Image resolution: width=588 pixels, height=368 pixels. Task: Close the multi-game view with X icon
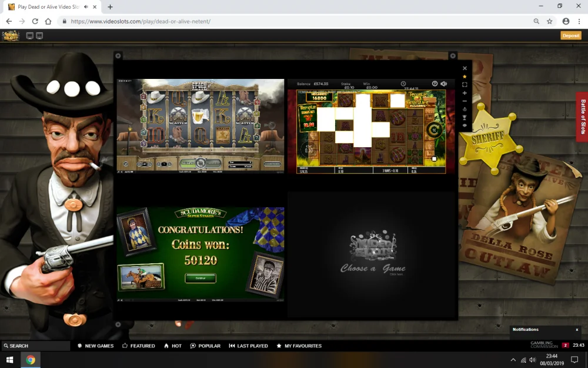(465, 68)
